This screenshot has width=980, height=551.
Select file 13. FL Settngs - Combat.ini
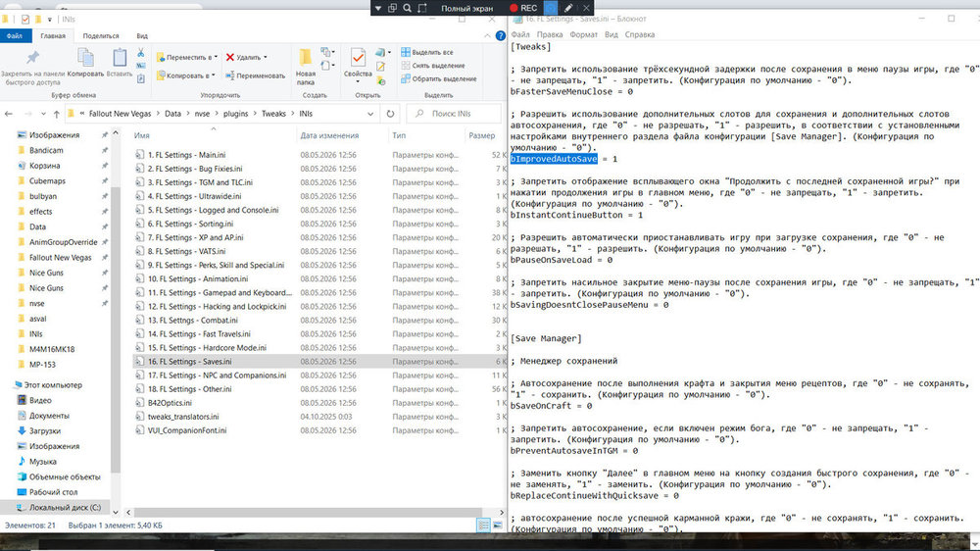point(192,321)
